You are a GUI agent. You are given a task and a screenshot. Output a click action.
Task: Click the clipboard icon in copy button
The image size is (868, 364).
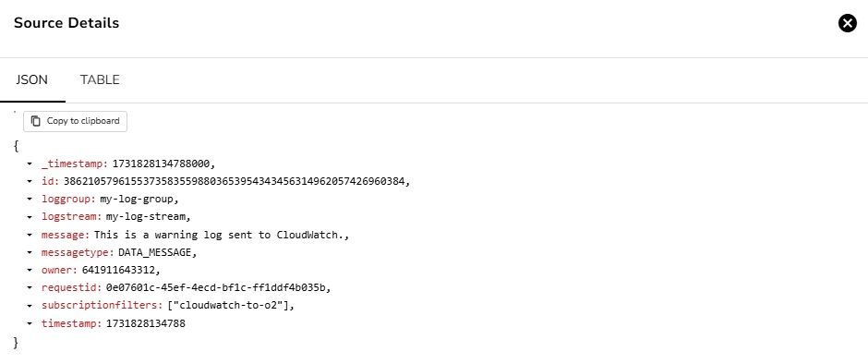36,121
